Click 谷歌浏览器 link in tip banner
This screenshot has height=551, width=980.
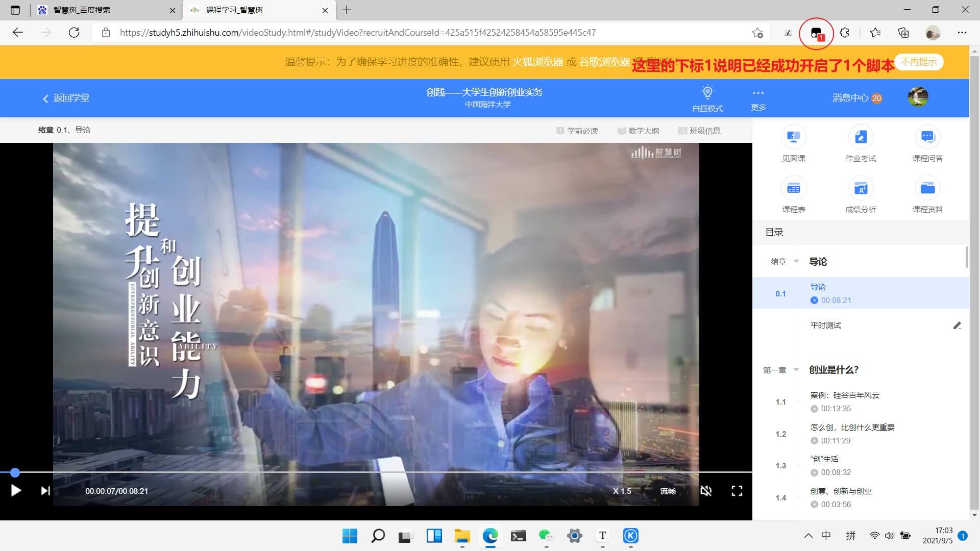point(604,62)
